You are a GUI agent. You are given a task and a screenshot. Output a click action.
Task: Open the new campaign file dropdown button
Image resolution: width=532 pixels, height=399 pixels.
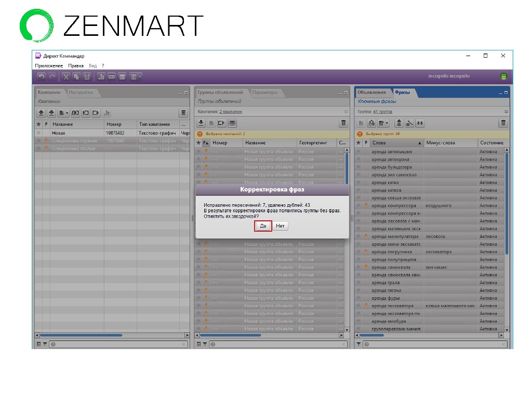[63, 113]
